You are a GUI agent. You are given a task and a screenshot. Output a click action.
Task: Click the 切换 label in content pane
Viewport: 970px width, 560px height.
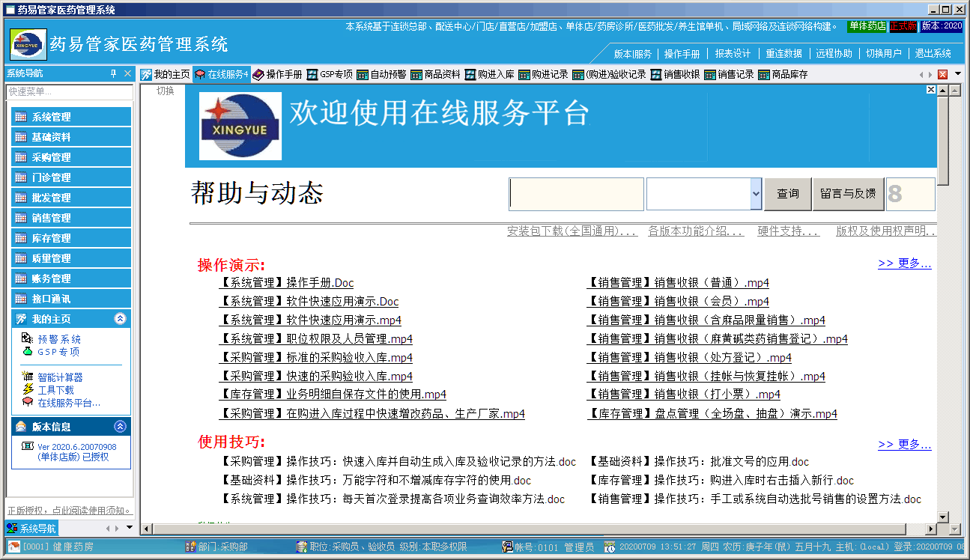[165, 91]
